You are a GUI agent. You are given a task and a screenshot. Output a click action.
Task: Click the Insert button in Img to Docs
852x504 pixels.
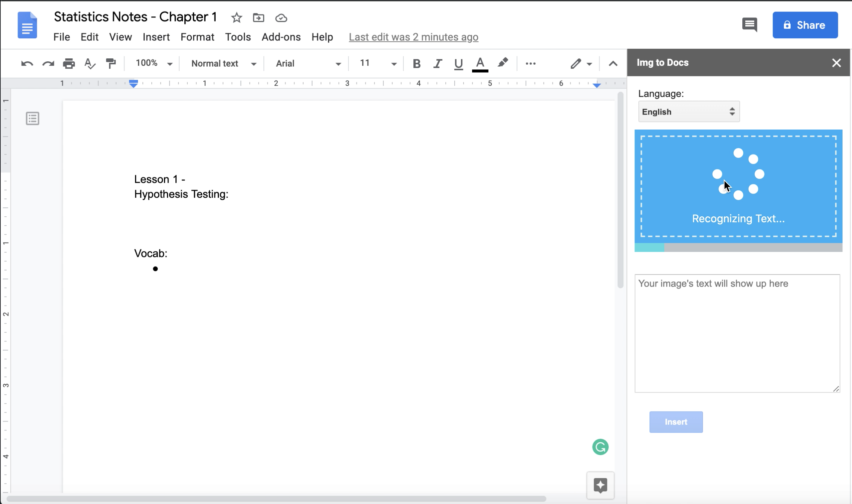[676, 421]
